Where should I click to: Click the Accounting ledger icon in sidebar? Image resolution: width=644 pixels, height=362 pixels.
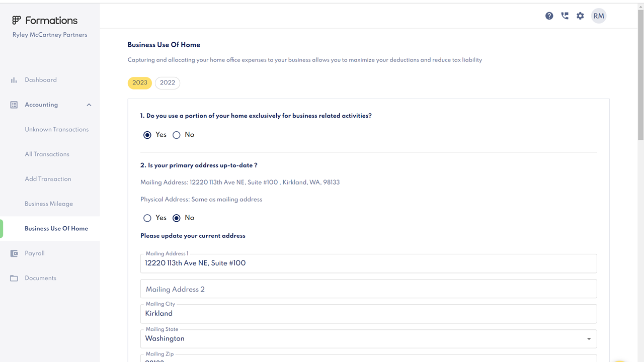(x=14, y=105)
